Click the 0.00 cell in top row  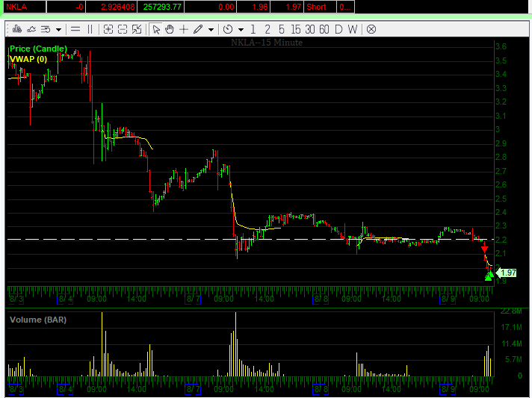(211, 7)
